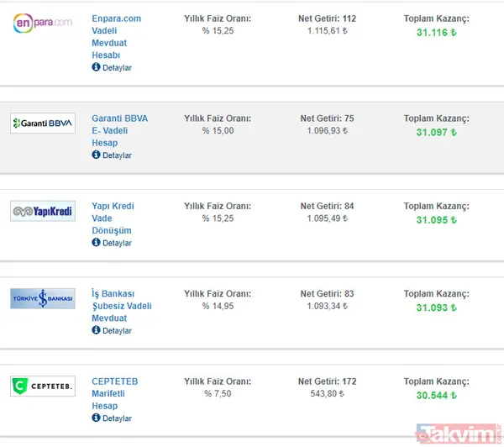
Task: Show Detaylar for İş Bankası account
Action: [117, 330]
